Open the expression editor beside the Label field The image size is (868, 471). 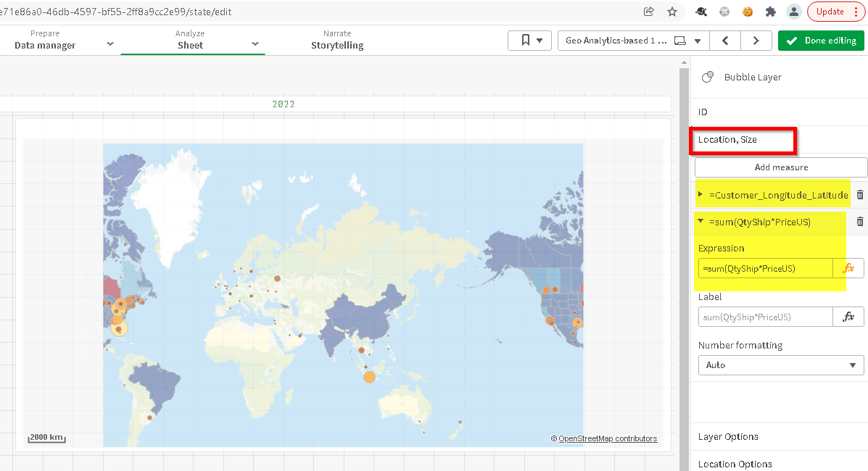click(848, 317)
